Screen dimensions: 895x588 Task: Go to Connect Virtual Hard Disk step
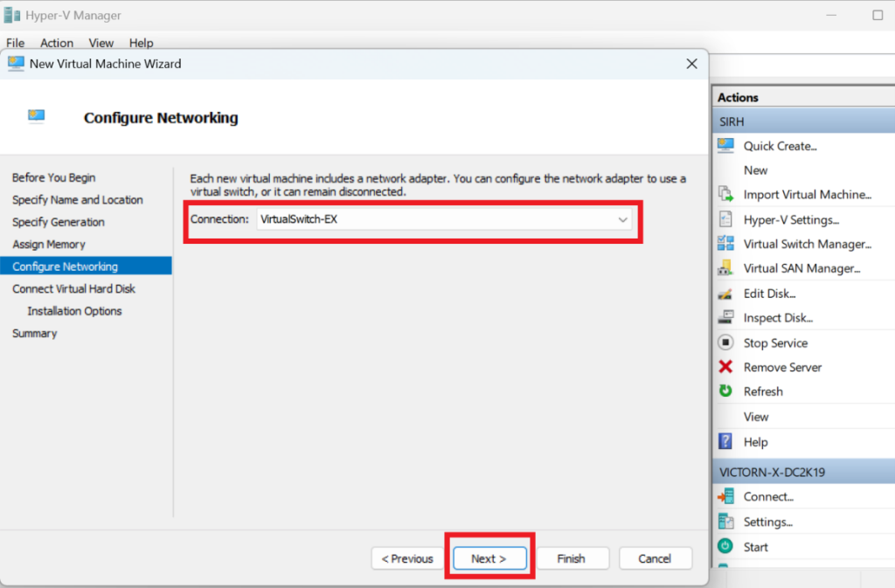pyautogui.click(x=73, y=288)
